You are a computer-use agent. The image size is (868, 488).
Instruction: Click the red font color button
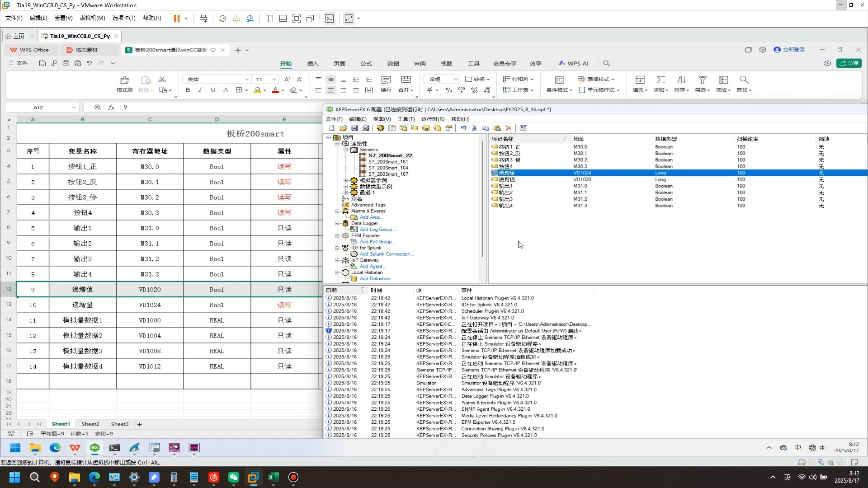tap(275, 90)
